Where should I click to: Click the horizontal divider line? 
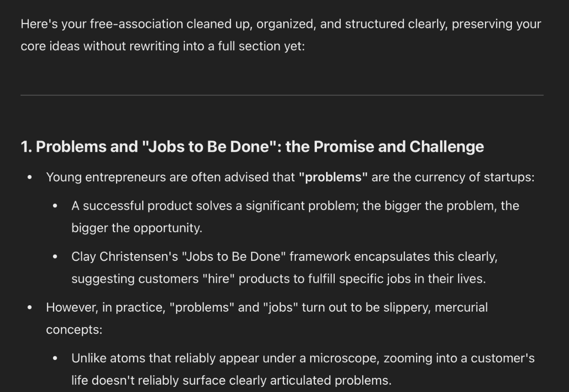[x=282, y=95]
